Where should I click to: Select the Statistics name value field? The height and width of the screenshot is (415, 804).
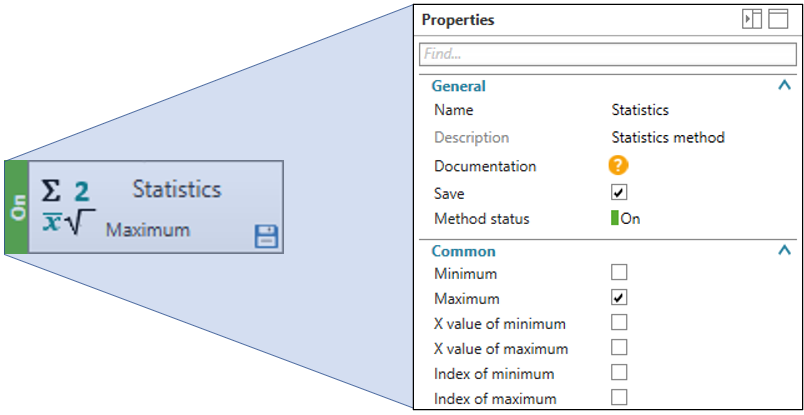click(x=640, y=110)
